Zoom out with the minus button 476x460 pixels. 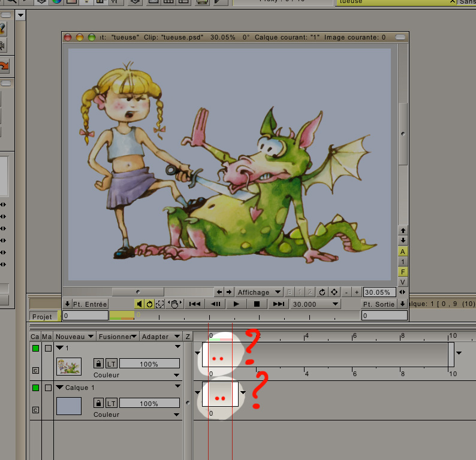(x=347, y=292)
